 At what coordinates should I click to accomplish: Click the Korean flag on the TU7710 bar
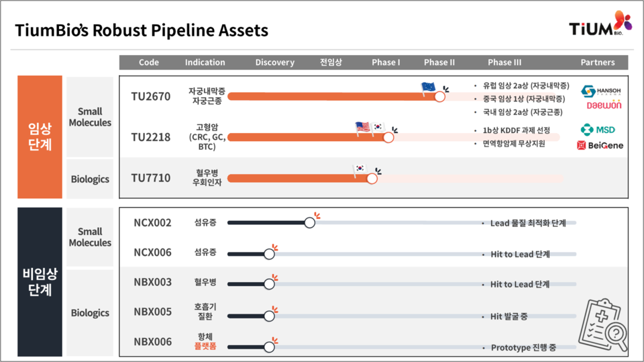(360, 168)
